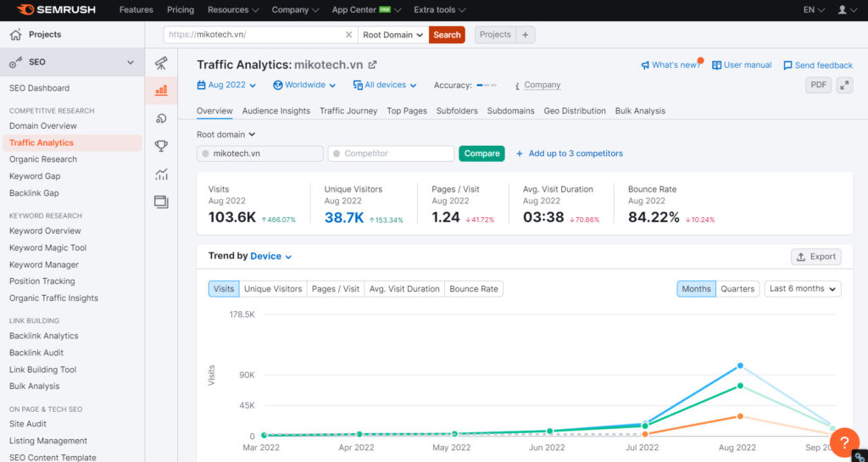Open the Root Domain dropdown in search bar
Image resolution: width=868 pixels, height=462 pixels.
coord(393,35)
